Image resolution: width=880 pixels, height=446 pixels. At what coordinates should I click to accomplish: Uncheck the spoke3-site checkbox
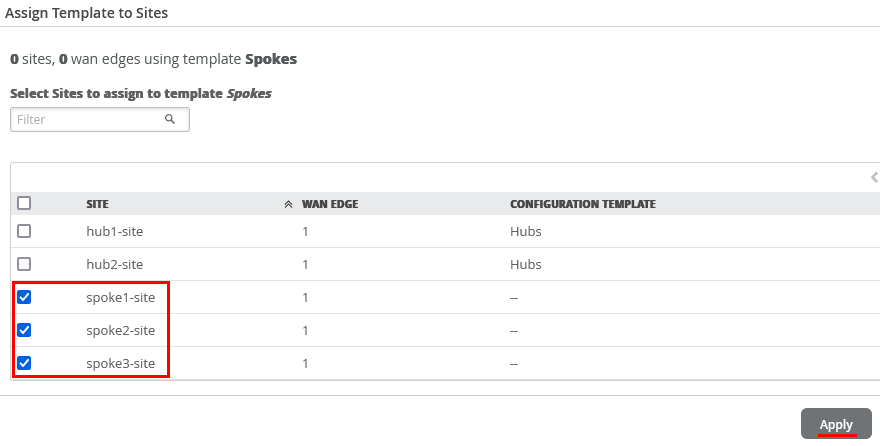pos(25,363)
